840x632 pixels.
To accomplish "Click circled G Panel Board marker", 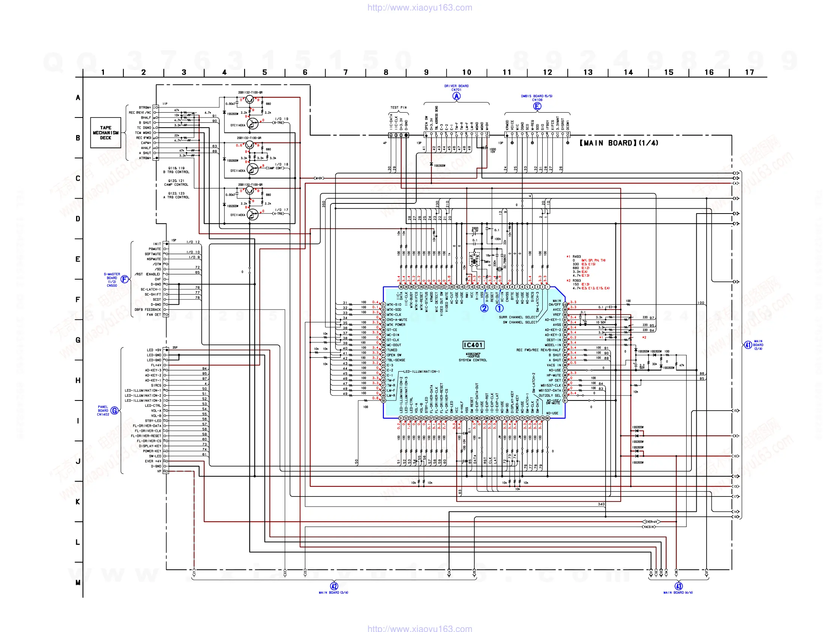I will [x=114, y=411].
